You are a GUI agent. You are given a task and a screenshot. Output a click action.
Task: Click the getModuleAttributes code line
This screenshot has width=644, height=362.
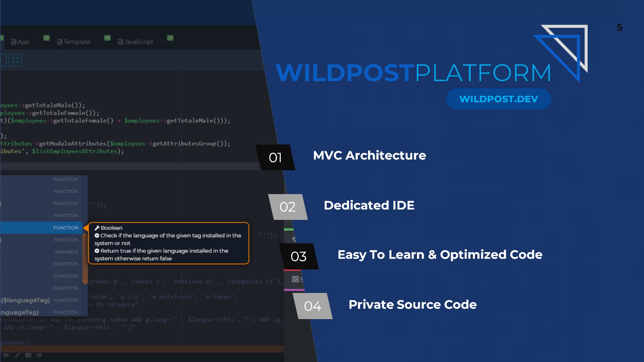[115, 143]
